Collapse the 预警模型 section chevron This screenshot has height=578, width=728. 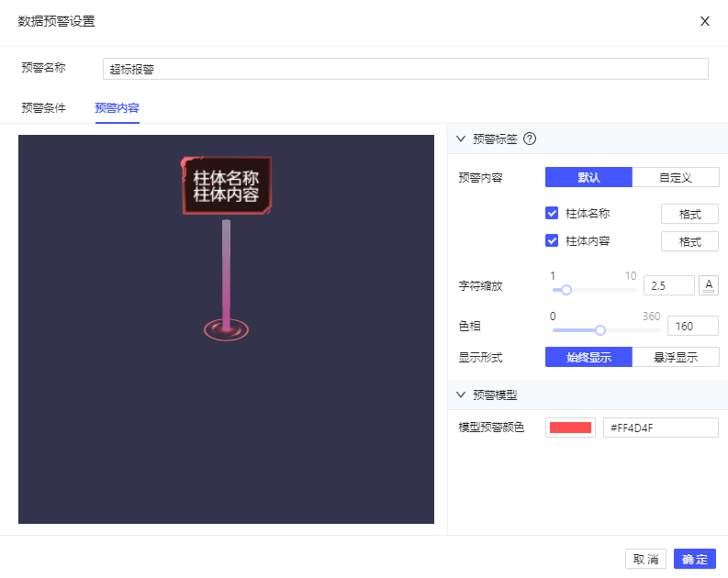(461, 395)
